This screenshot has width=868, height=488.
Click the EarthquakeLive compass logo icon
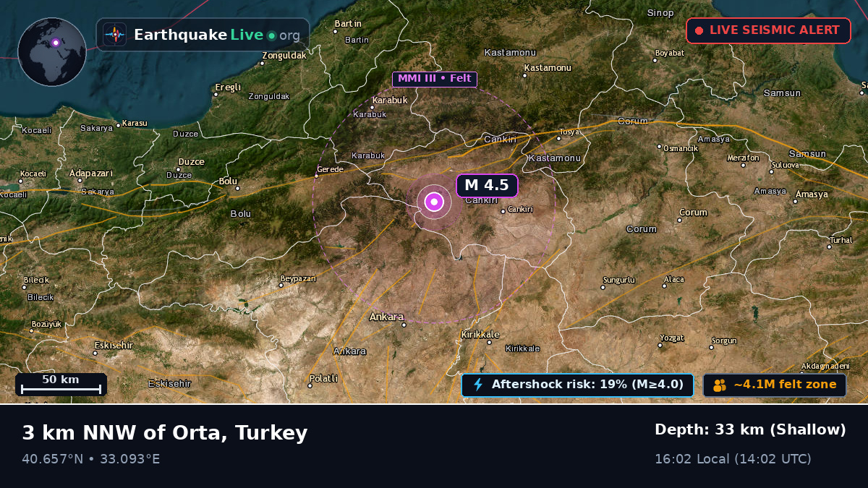pos(114,35)
